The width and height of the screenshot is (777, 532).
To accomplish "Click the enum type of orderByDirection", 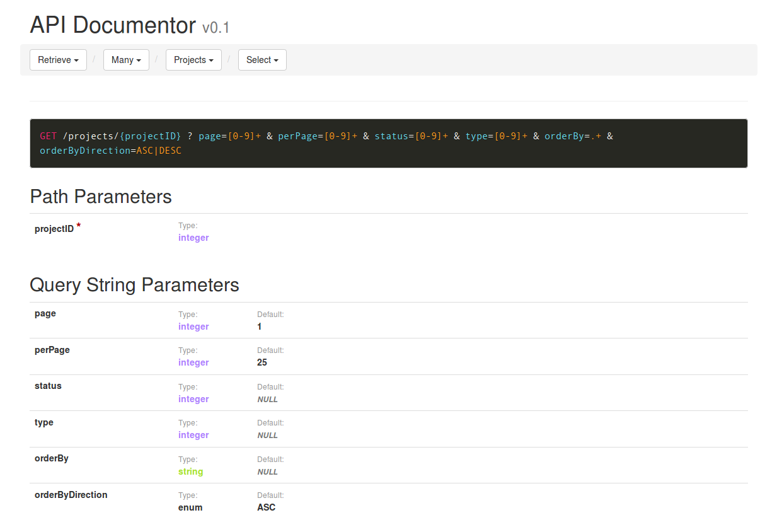I will (190, 507).
